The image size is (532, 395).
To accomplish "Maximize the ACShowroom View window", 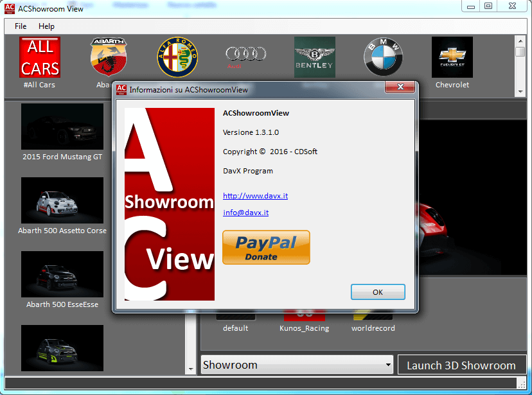I will [x=488, y=6].
